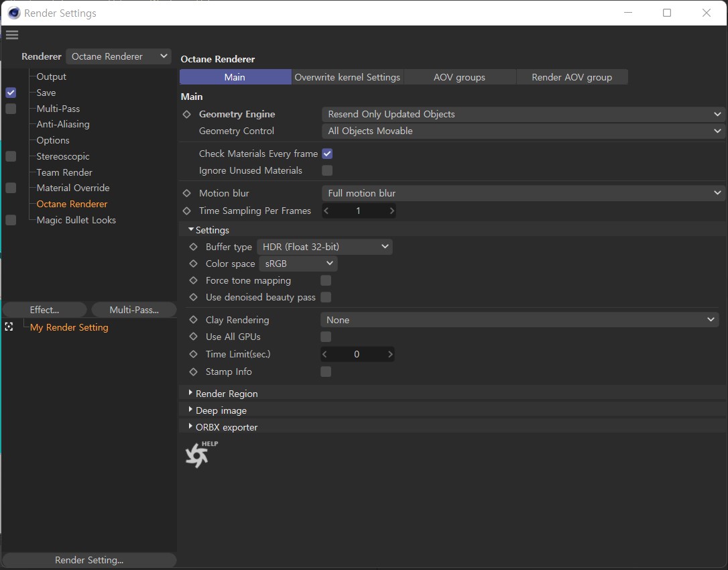The width and height of the screenshot is (728, 570).
Task: Click the Color space keyframe diamond
Action: click(x=194, y=264)
